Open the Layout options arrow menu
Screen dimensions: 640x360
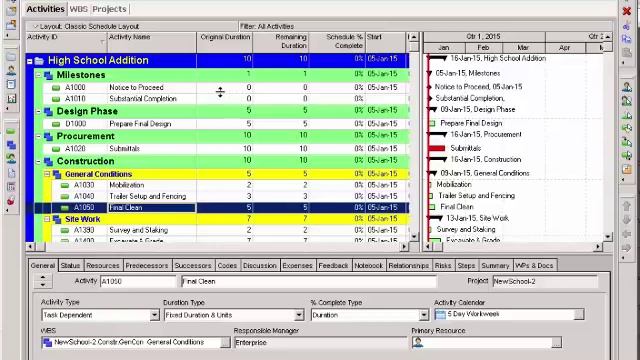click(x=35, y=27)
